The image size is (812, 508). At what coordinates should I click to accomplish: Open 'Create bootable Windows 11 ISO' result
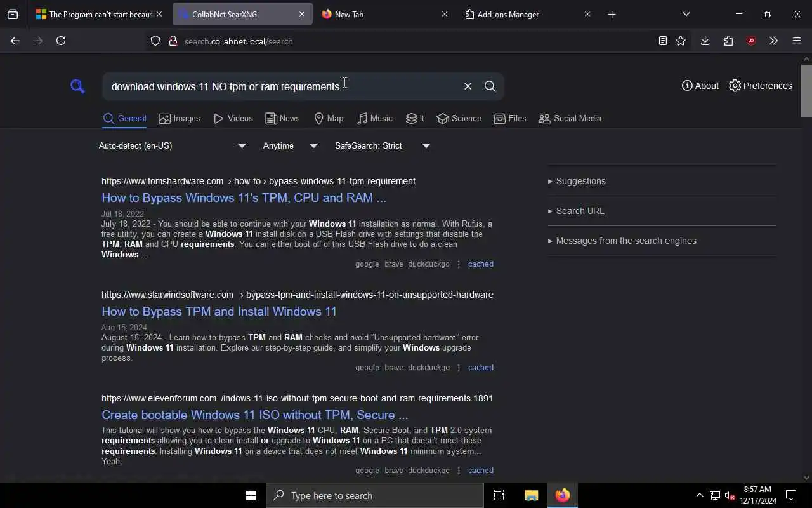(254, 415)
